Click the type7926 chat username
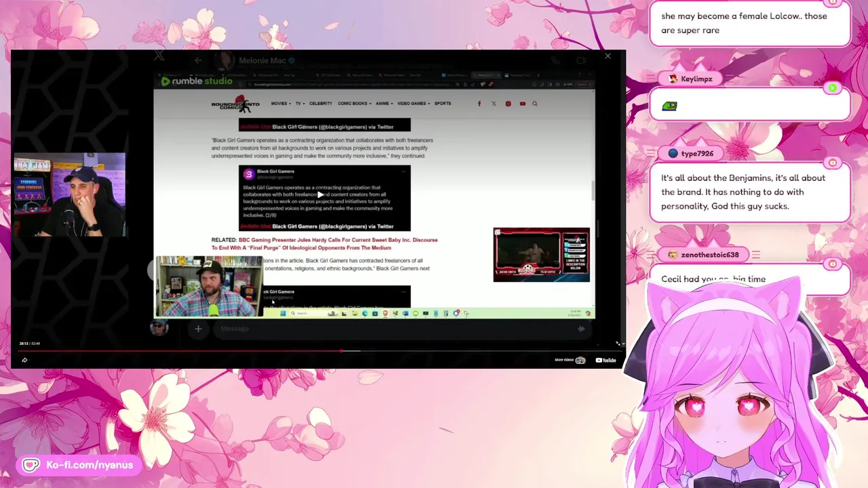Image resolution: width=868 pixels, height=488 pixels. click(x=697, y=153)
